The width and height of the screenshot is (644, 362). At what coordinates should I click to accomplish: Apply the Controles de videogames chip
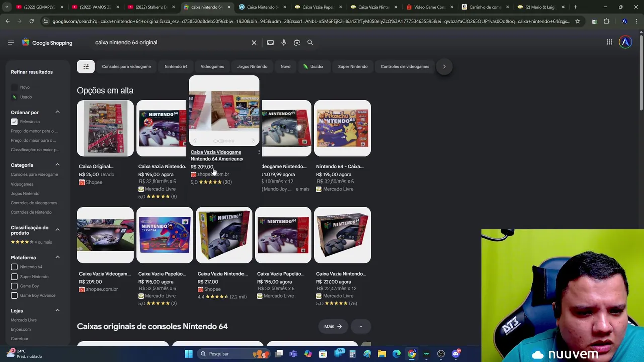tap(405, 66)
